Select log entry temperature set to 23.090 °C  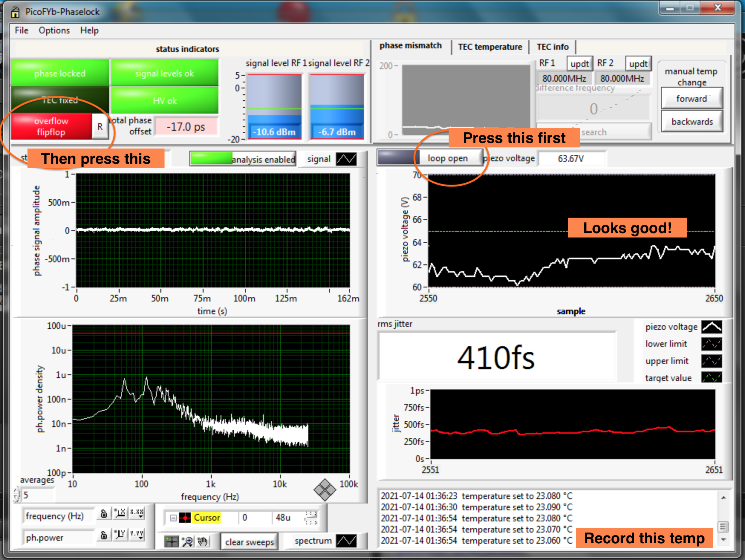[x=476, y=507]
